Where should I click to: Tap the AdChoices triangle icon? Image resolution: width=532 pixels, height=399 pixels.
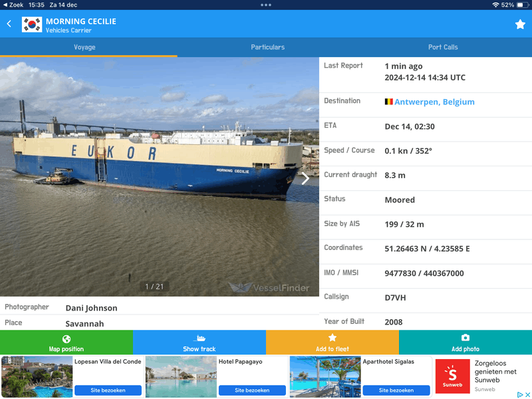click(x=520, y=394)
